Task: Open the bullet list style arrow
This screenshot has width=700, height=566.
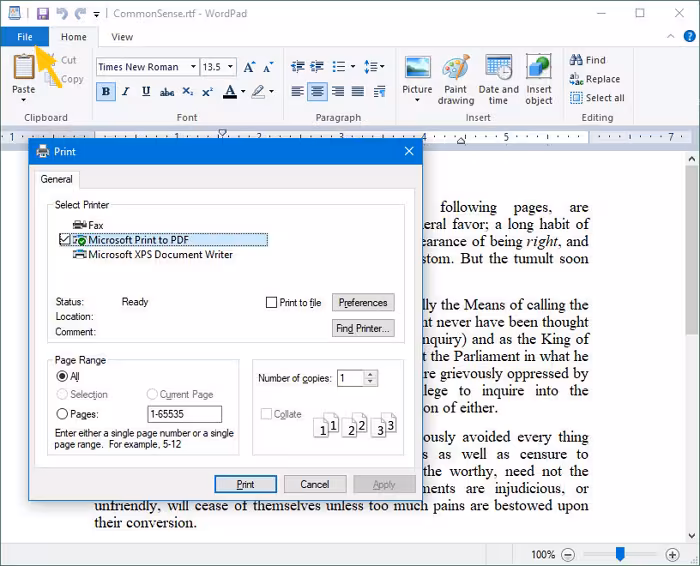Action: (x=353, y=67)
